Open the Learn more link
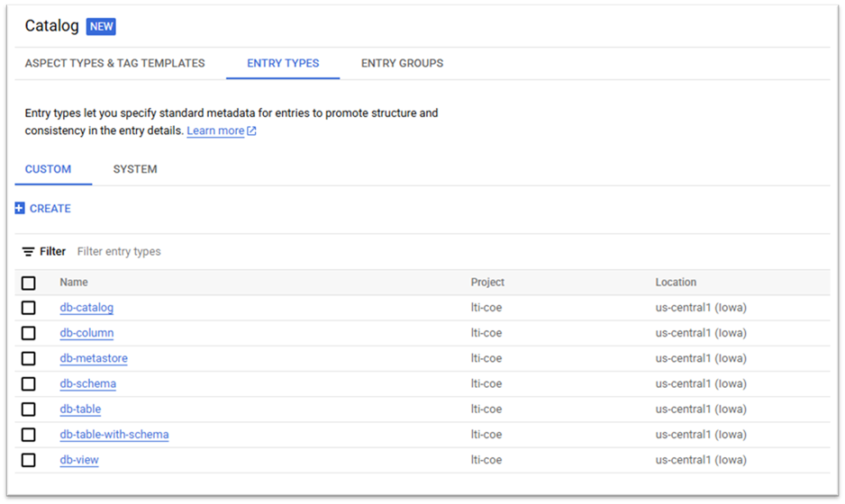 click(215, 131)
